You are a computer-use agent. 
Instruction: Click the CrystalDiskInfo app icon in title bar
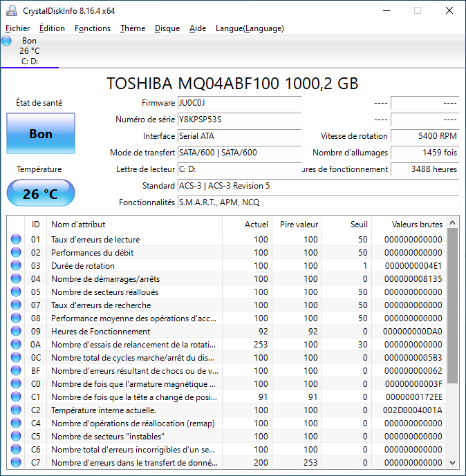click(x=12, y=10)
